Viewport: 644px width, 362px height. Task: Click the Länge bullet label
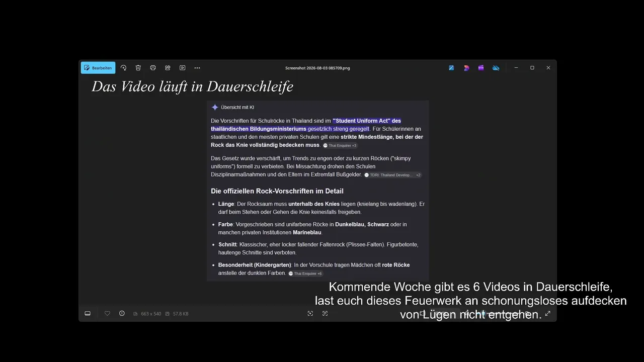coord(226,204)
